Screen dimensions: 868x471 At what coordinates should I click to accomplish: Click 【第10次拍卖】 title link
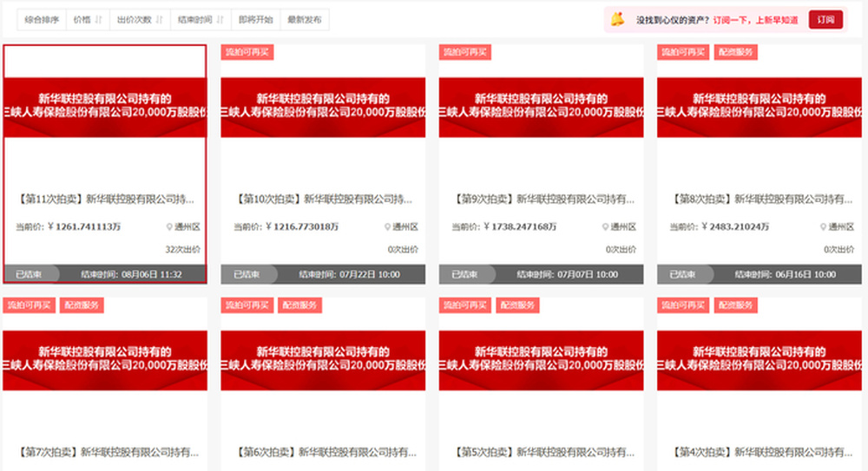click(x=323, y=199)
